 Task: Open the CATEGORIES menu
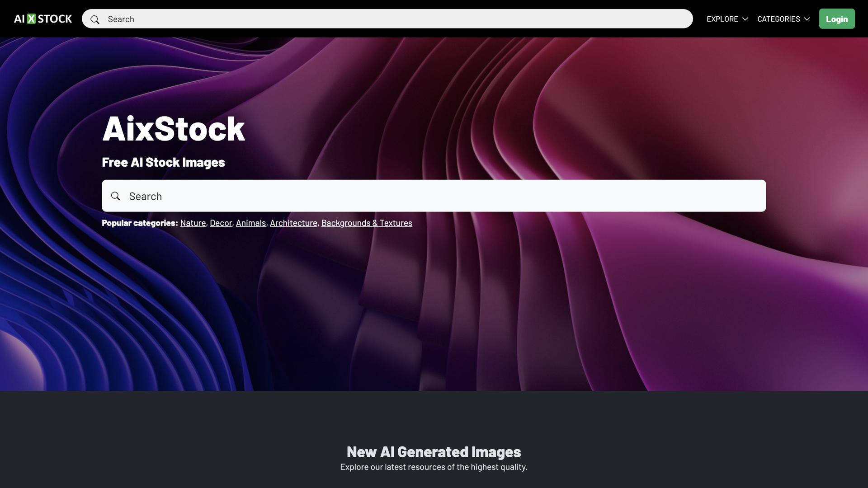pos(779,19)
